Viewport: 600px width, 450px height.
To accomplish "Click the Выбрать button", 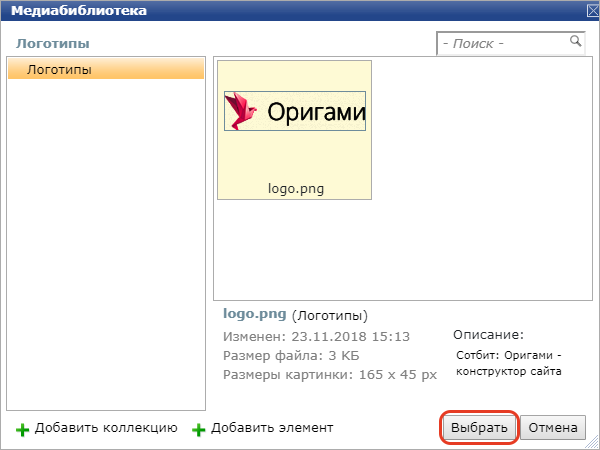I will point(479,428).
